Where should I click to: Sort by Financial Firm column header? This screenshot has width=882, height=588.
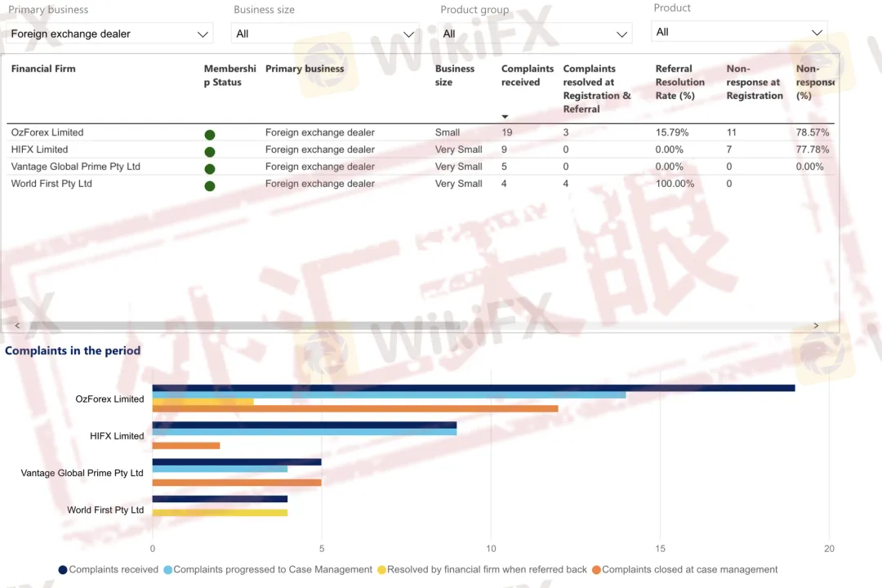pyautogui.click(x=43, y=69)
